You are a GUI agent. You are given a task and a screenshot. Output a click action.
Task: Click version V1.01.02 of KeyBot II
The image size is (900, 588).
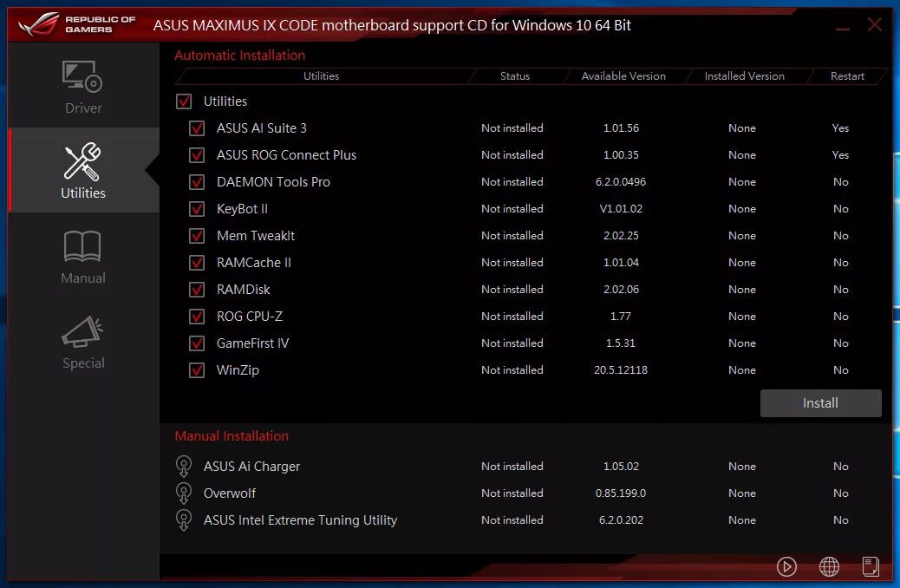coord(621,209)
